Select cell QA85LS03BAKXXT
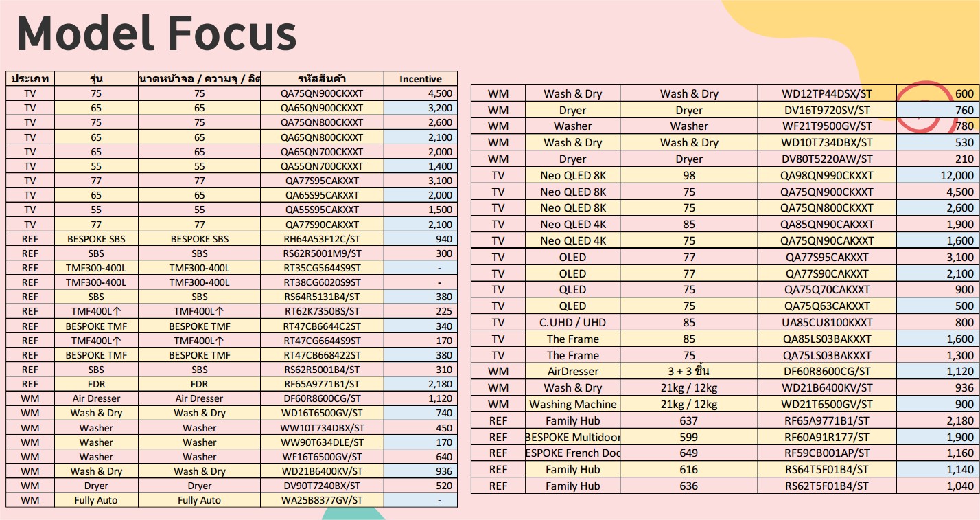 coord(827,339)
